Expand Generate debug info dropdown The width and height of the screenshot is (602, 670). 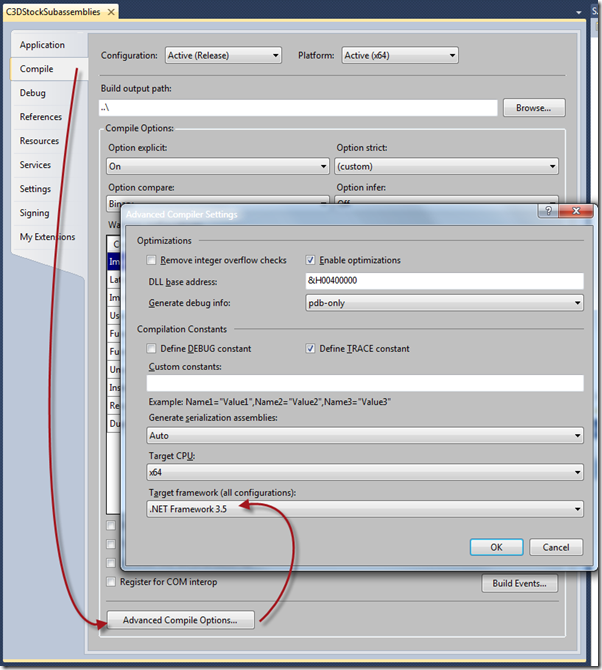444,303
